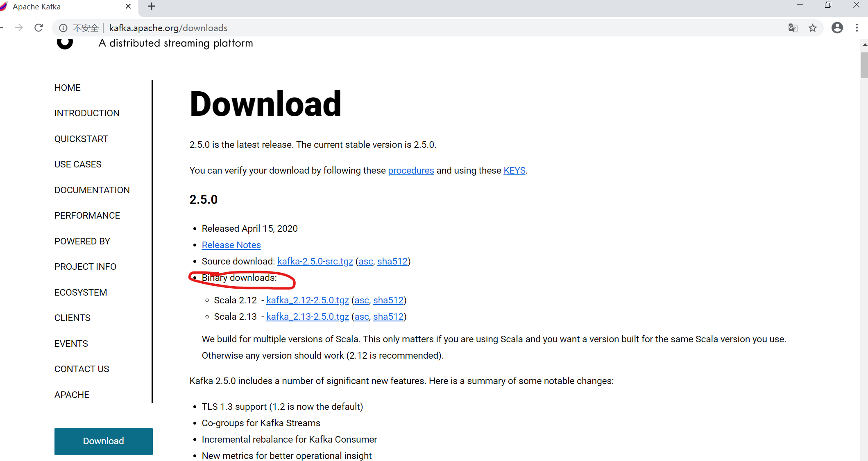Open the APACHE sidebar item

point(72,395)
